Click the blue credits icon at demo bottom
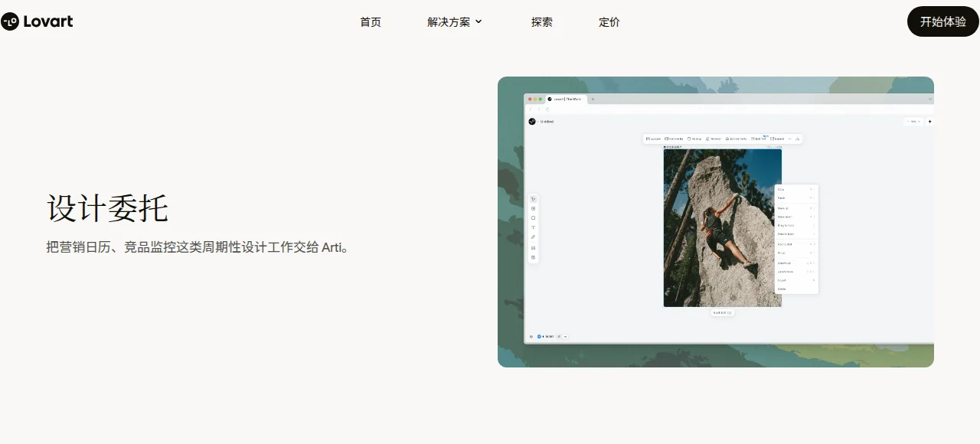980x444 pixels. point(539,336)
